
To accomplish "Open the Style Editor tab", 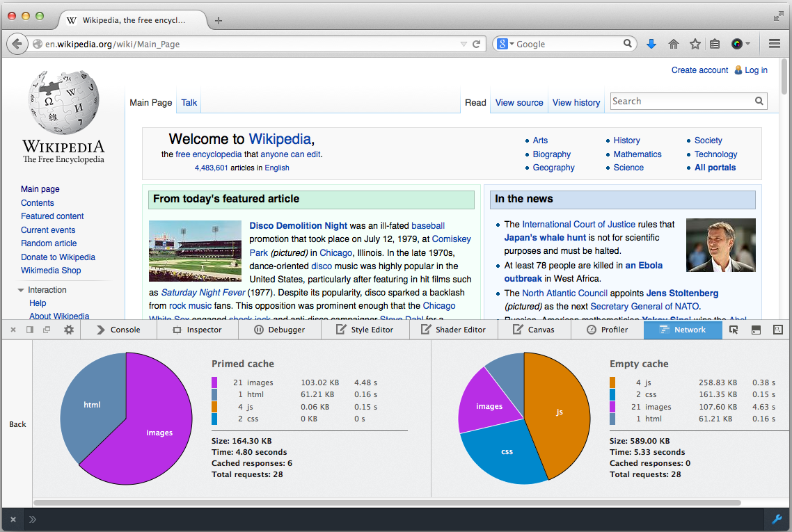I will coord(365,330).
